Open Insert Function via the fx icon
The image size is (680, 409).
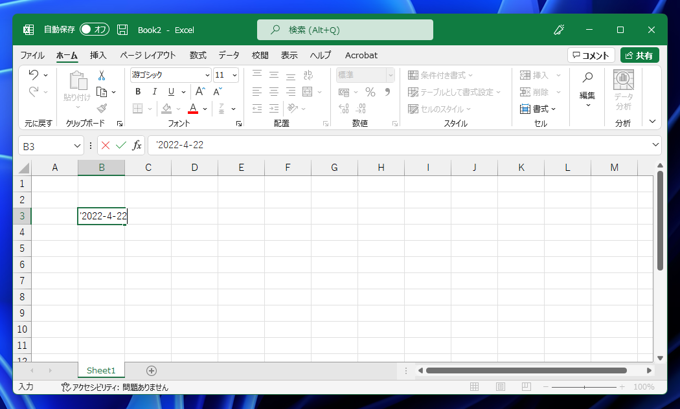(137, 146)
